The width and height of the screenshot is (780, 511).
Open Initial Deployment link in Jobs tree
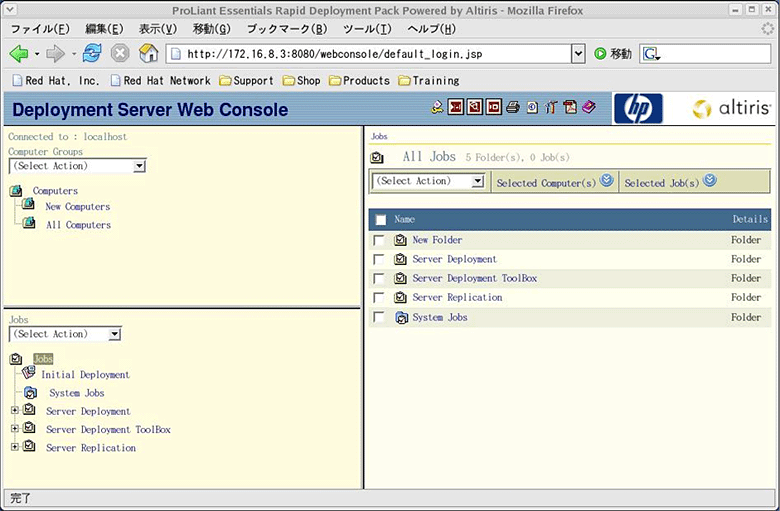pyautogui.click(x=85, y=375)
